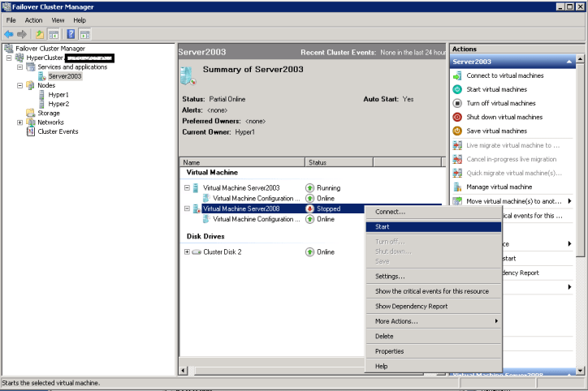Open the Action menu in menu bar
The image size is (588, 391).
coord(33,19)
